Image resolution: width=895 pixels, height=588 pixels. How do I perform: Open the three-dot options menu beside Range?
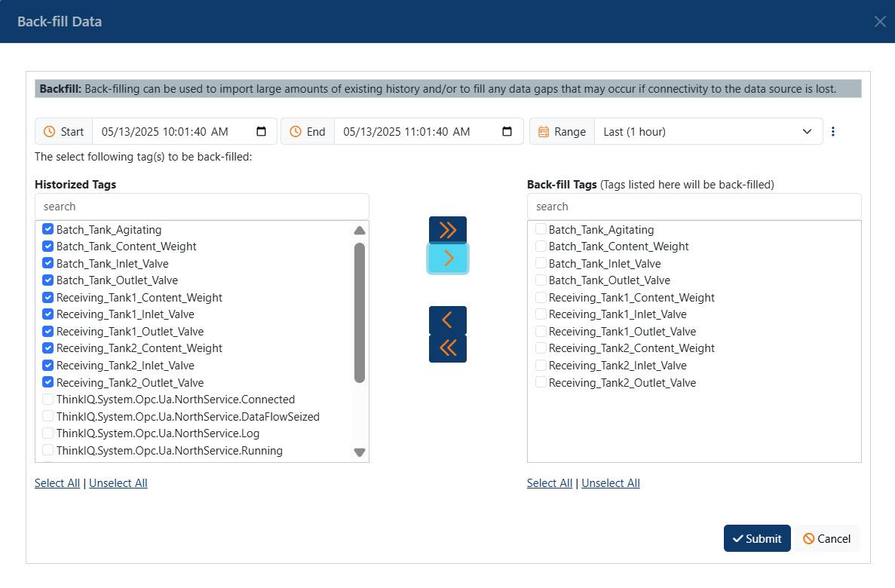tap(832, 131)
